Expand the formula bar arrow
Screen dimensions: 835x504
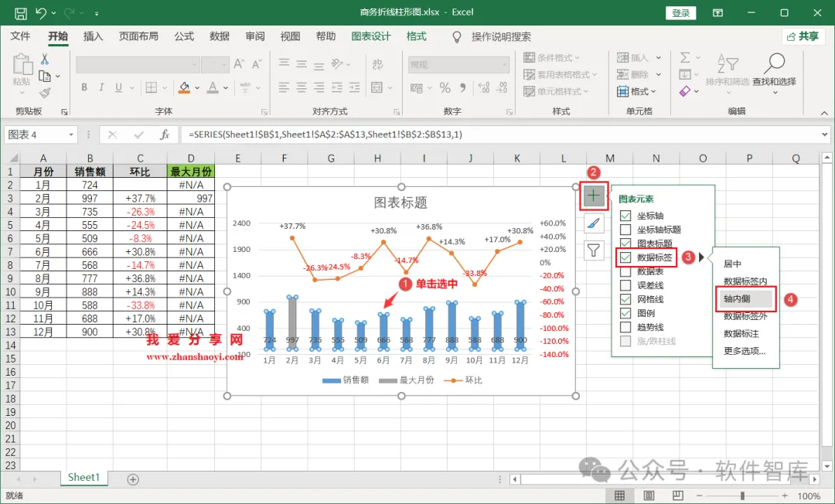click(x=824, y=135)
